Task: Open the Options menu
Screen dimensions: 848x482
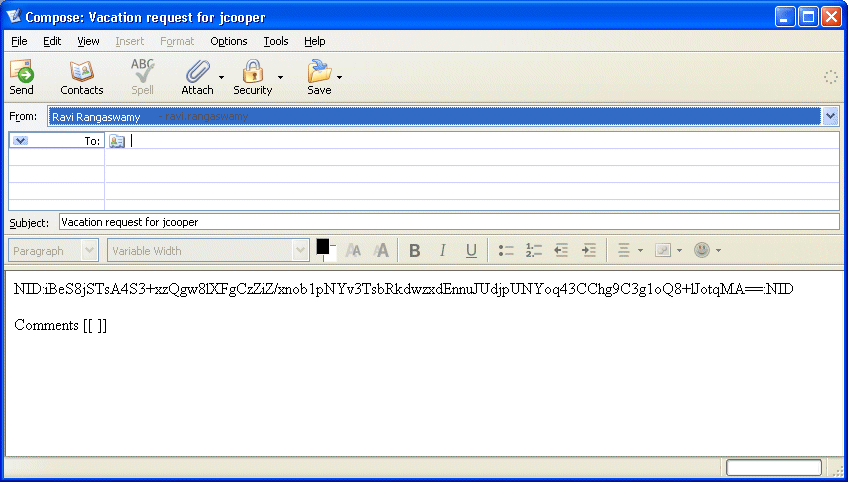Action: pyautogui.click(x=229, y=41)
